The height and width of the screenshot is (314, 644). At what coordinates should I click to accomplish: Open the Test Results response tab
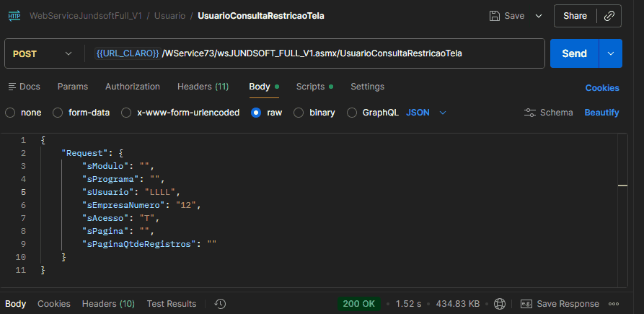tap(171, 304)
